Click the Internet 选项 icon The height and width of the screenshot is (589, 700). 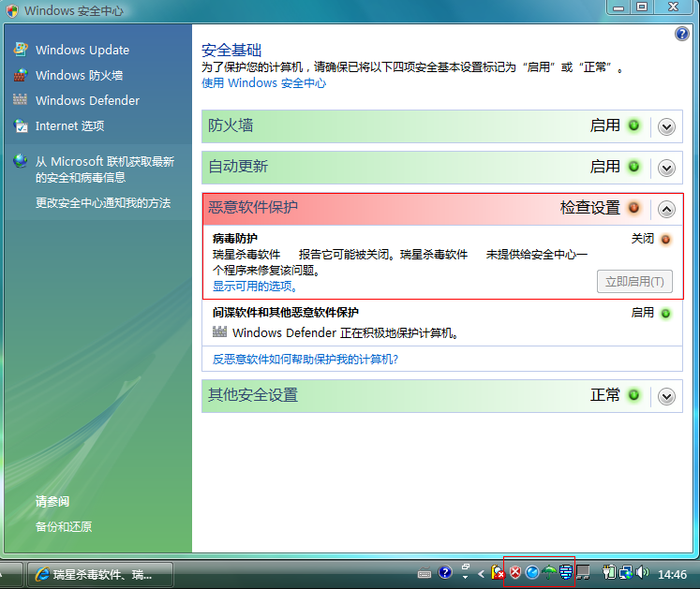(x=21, y=125)
